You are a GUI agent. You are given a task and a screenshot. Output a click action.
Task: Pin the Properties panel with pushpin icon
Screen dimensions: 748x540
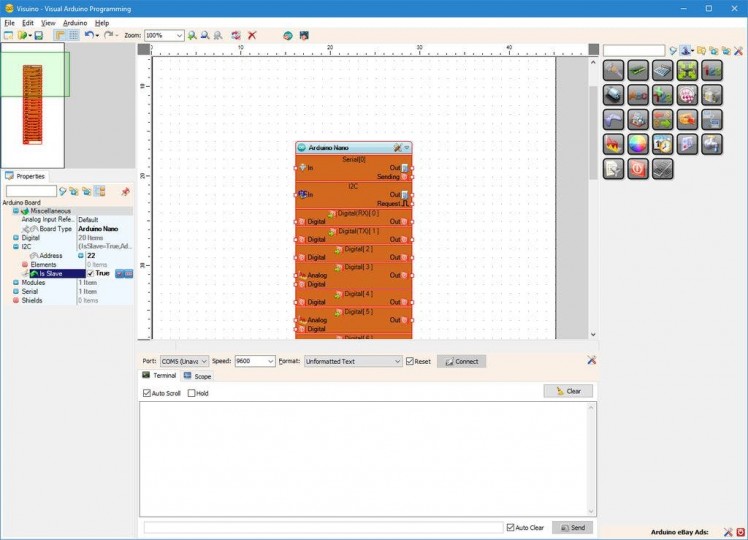coord(125,191)
